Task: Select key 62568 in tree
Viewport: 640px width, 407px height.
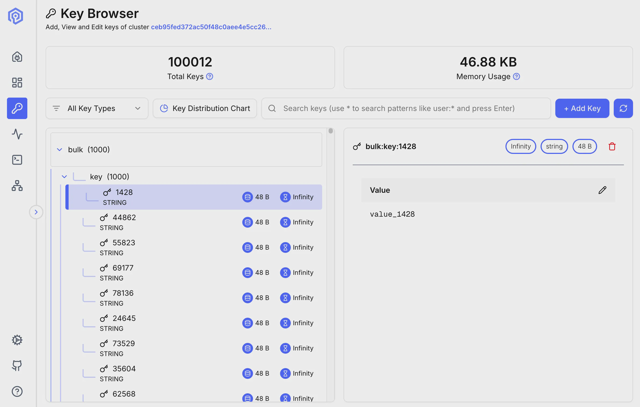Action: tap(194, 395)
